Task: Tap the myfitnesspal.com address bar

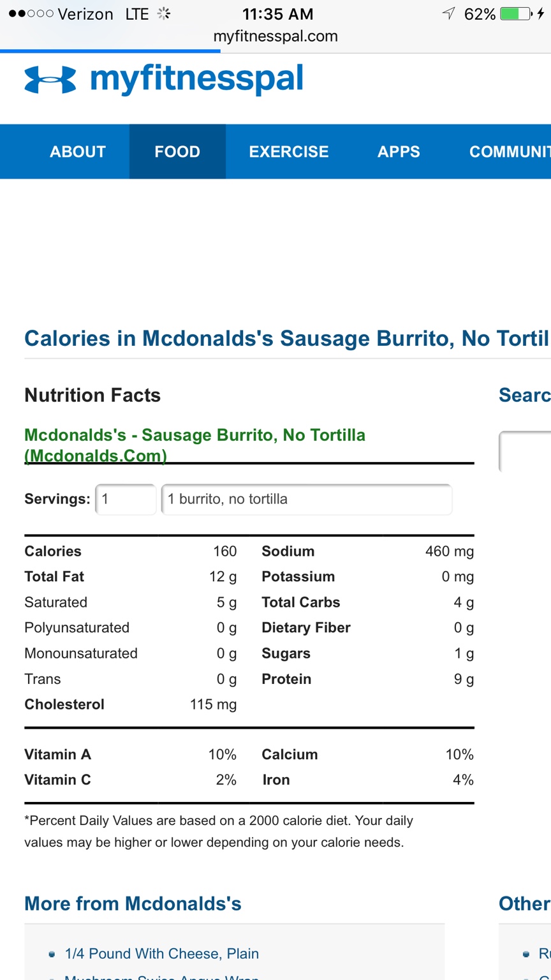Action: [x=275, y=36]
